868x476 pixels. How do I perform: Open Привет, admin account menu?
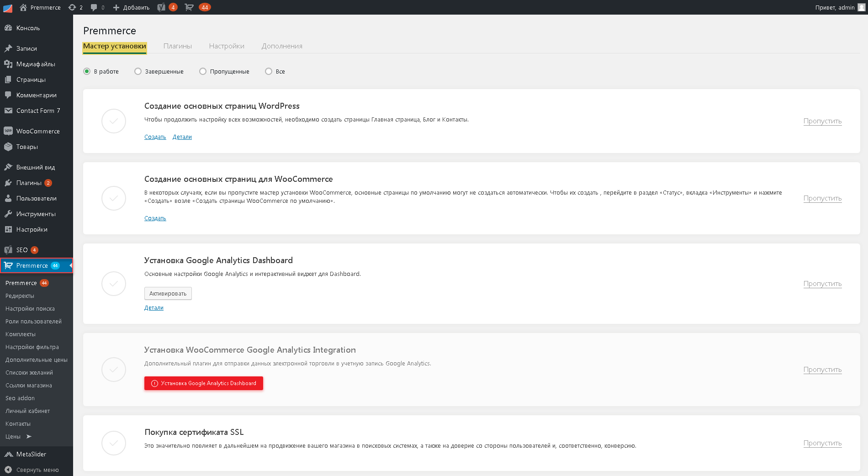pyautogui.click(x=835, y=7)
